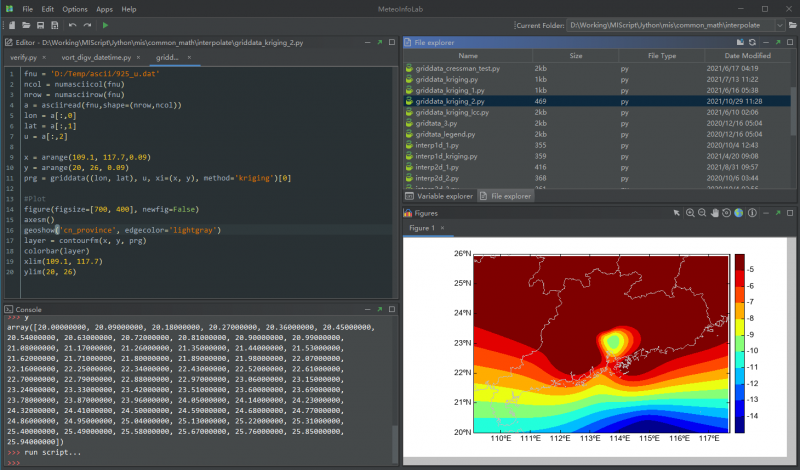The image size is (800, 470).
Task: Refresh the File explorer listing
Action: [x=753, y=42]
